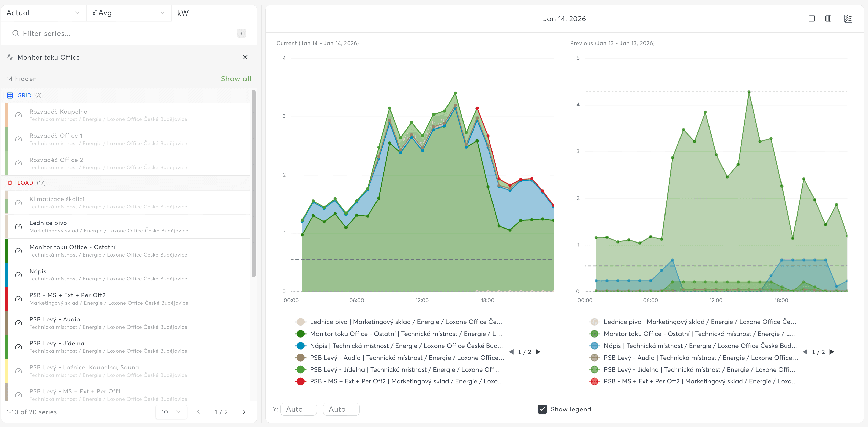Click gauge icon for PSB Levý - Ložnice, Koupelna, Sauna

click(x=19, y=371)
